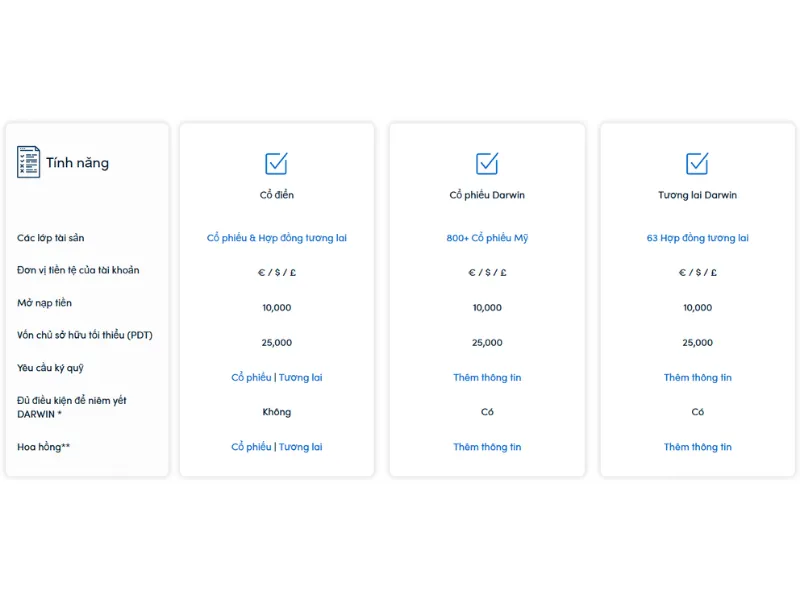Open Thêm thông tin for Tương lai Darwin margin
Image resolution: width=800 pixels, height=600 pixels.
pyautogui.click(x=697, y=378)
